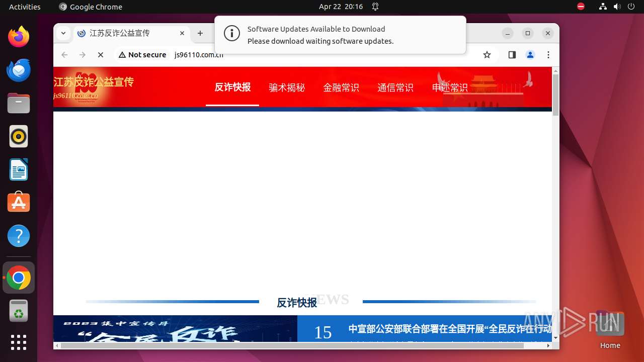Open Activities overview
Image resolution: width=644 pixels, height=362 pixels.
pos(25,7)
